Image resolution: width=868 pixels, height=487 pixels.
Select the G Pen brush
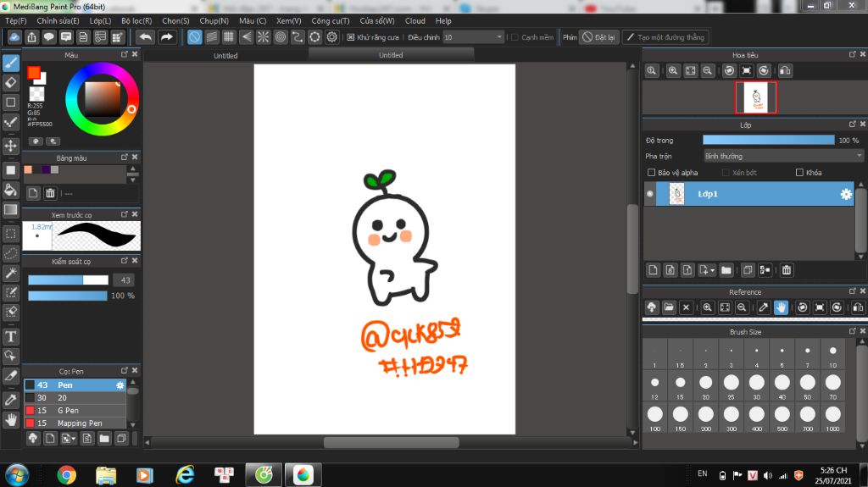(x=75, y=411)
